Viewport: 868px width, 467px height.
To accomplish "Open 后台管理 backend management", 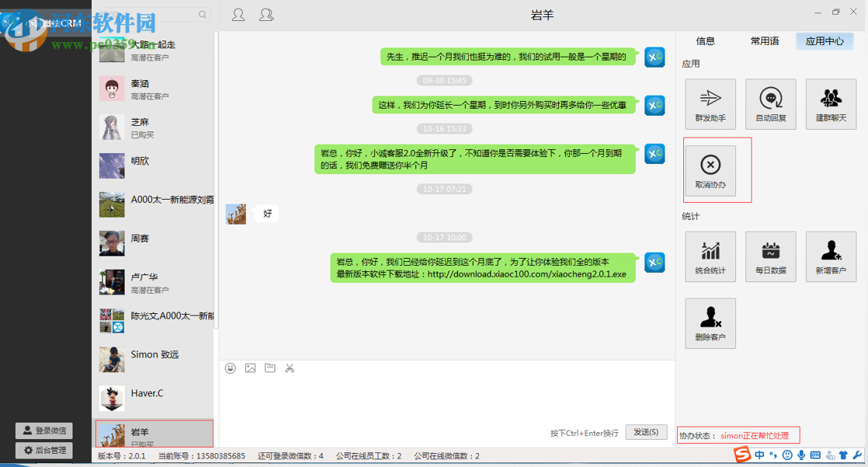I will coord(43,450).
